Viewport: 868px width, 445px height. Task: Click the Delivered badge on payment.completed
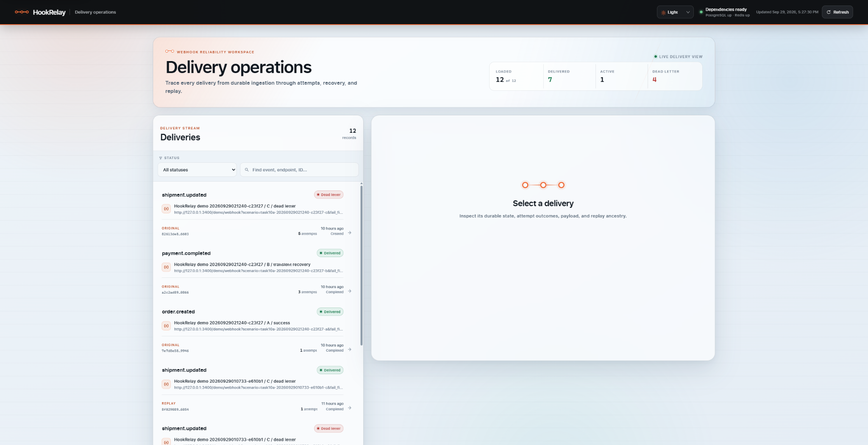[330, 253]
